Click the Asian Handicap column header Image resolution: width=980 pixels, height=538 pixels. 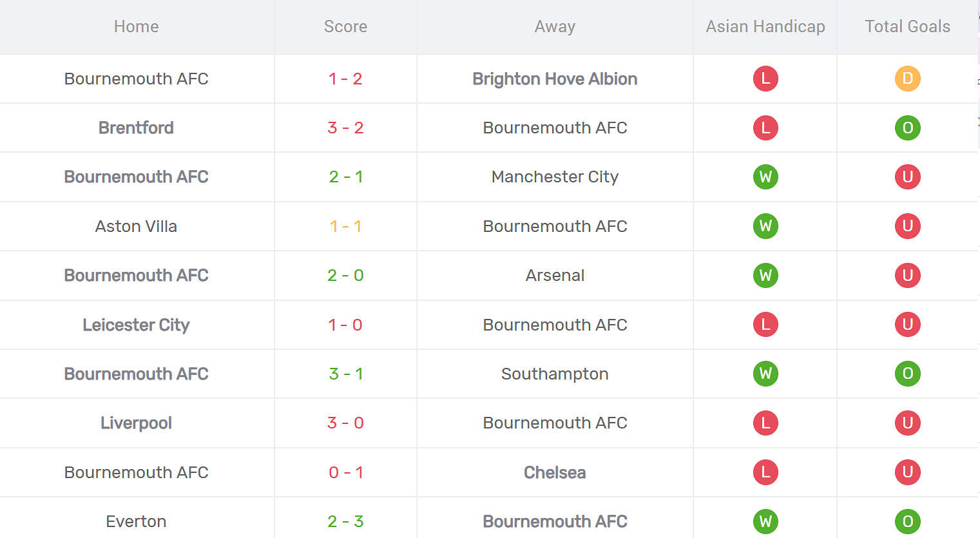[765, 26]
